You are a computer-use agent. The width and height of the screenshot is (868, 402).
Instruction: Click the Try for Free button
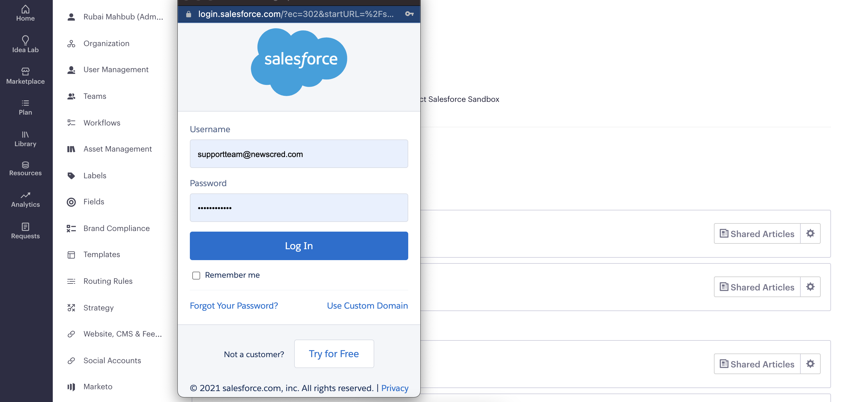(334, 354)
